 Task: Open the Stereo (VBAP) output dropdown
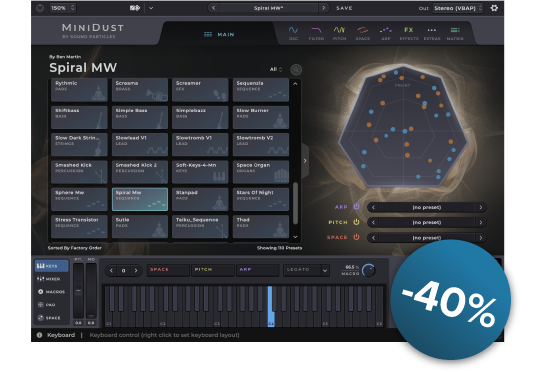458,8
